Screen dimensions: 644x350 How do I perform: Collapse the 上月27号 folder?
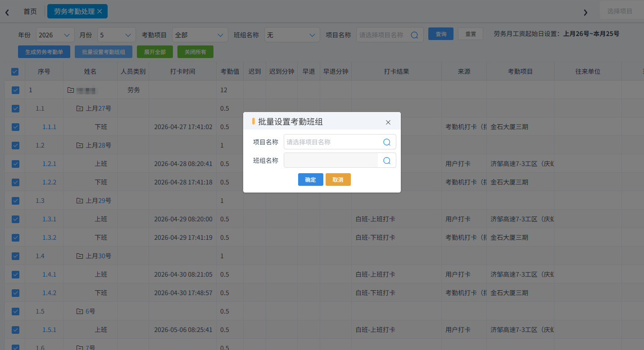click(80, 108)
